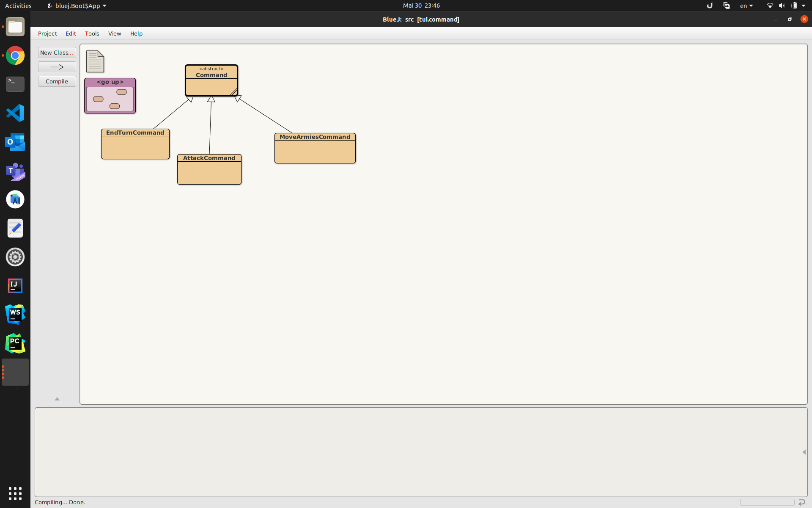Open the View menu
The width and height of the screenshot is (812, 508).
tap(114, 33)
